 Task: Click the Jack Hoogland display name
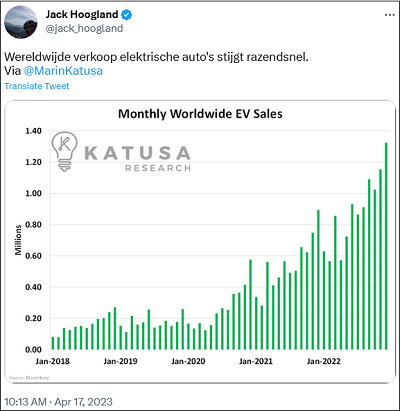tap(82, 14)
